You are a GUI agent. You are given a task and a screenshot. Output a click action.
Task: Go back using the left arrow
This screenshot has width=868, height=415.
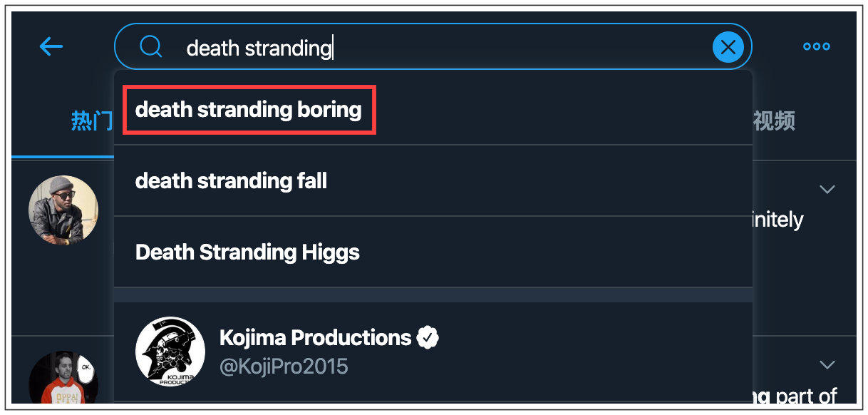[51, 47]
